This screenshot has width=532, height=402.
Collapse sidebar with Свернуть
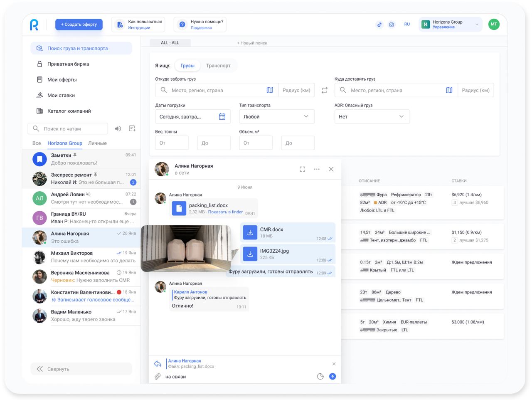81,369
